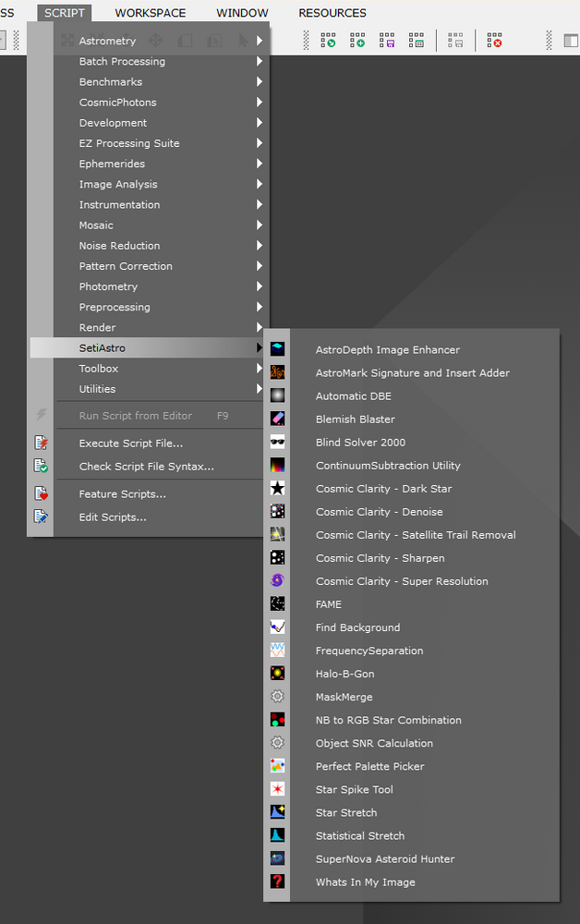580x924 pixels.
Task: Click the Object SNR Calculation gear icon
Action: point(277,743)
